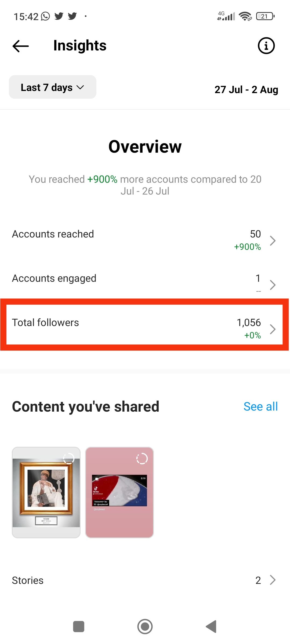
Task: Tap the Wi-Fi icon in the status bar
Action: tap(245, 16)
